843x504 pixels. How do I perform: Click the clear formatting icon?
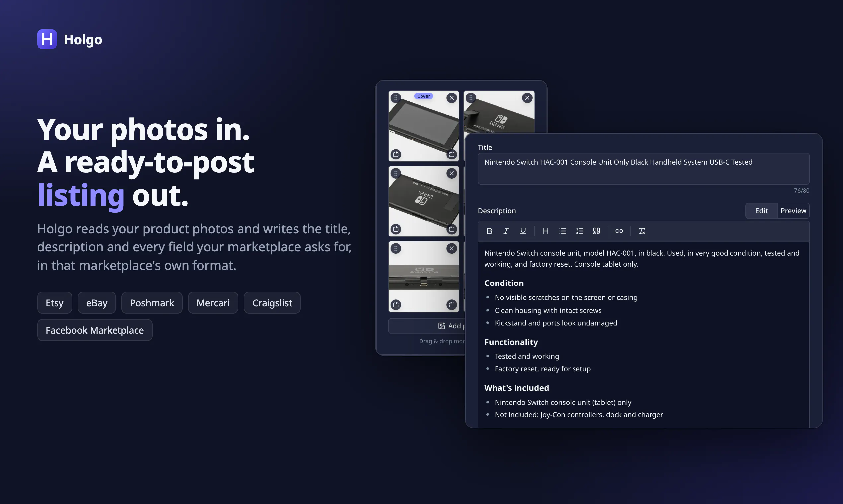pyautogui.click(x=642, y=231)
